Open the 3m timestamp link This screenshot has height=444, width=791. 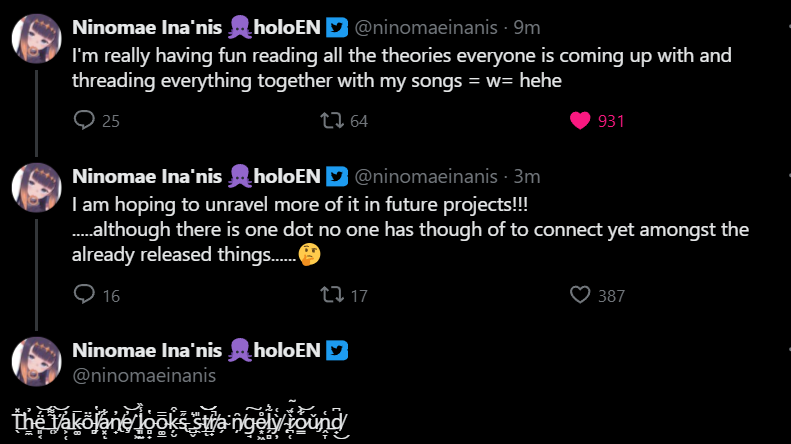click(x=527, y=177)
